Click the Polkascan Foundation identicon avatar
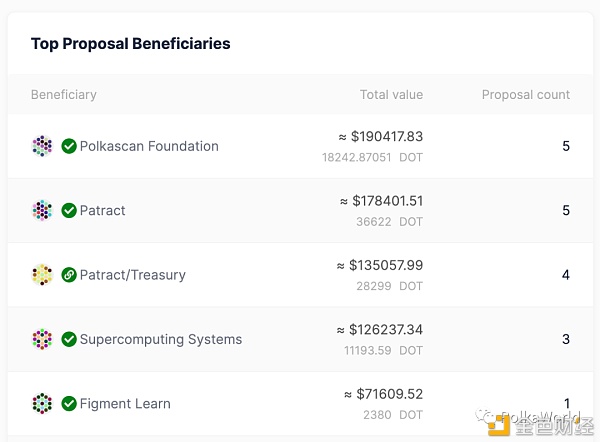The width and height of the screenshot is (600, 442). click(42, 146)
